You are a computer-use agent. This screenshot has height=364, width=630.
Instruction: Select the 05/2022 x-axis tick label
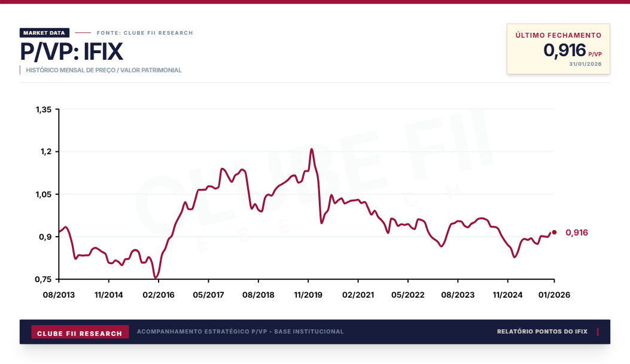pos(407,295)
